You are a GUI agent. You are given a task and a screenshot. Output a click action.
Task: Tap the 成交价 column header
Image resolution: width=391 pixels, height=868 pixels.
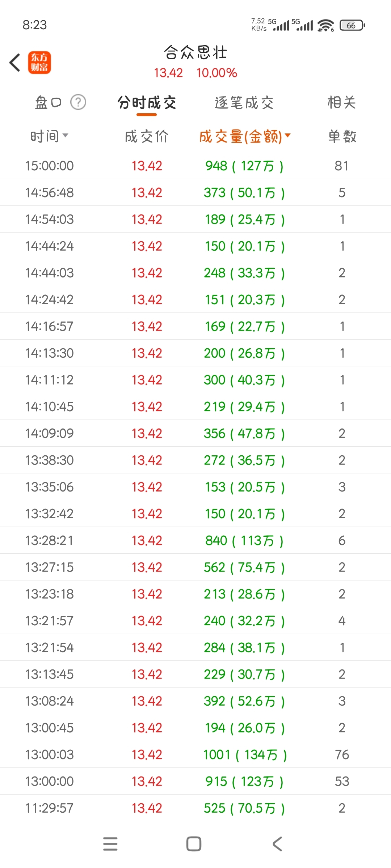point(147,136)
